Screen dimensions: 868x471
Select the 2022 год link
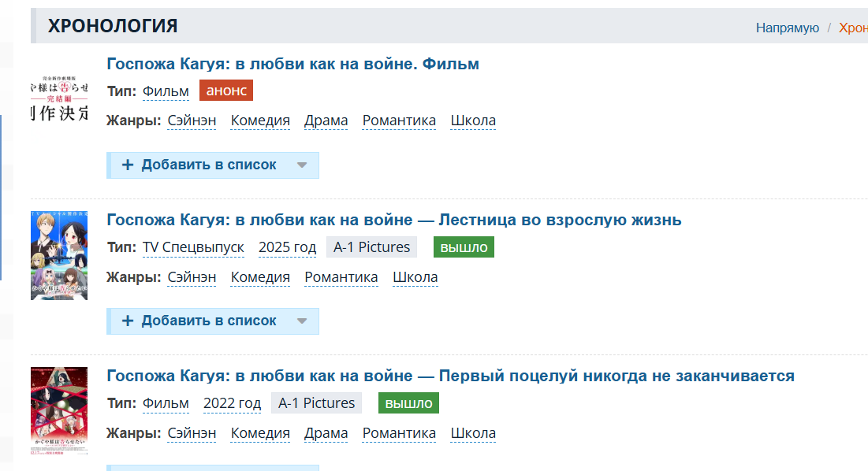click(x=232, y=403)
